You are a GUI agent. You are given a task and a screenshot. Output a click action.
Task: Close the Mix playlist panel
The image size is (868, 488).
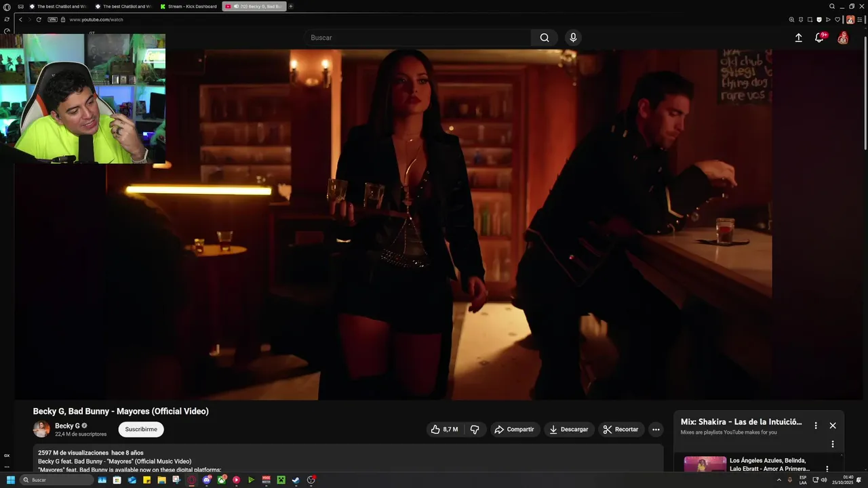pyautogui.click(x=833, y=426)
